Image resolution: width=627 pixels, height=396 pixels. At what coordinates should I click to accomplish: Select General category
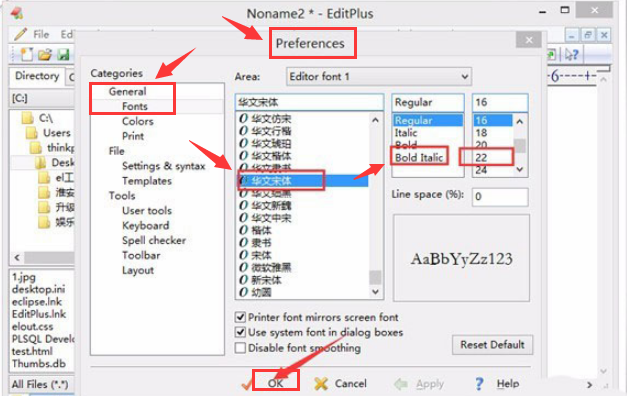point(128,92)
